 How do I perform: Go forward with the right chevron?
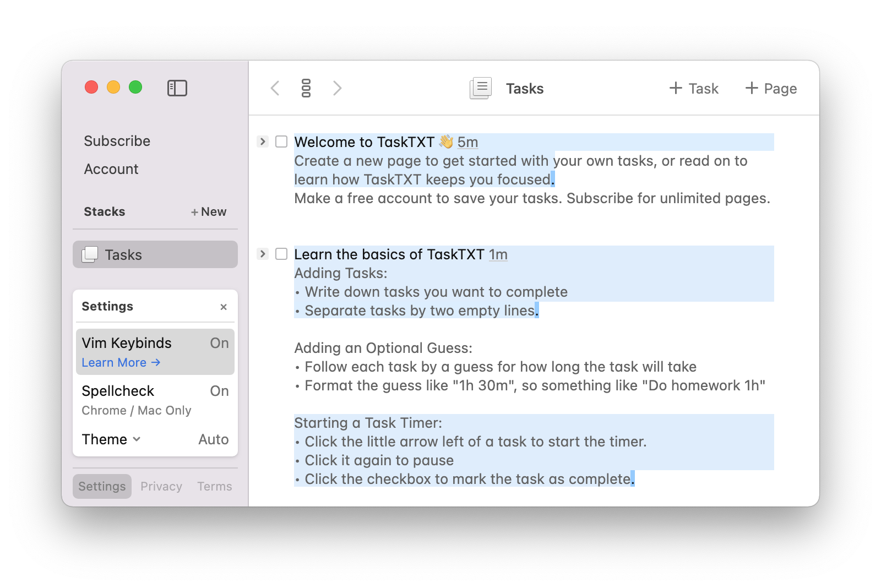(338, 88)
